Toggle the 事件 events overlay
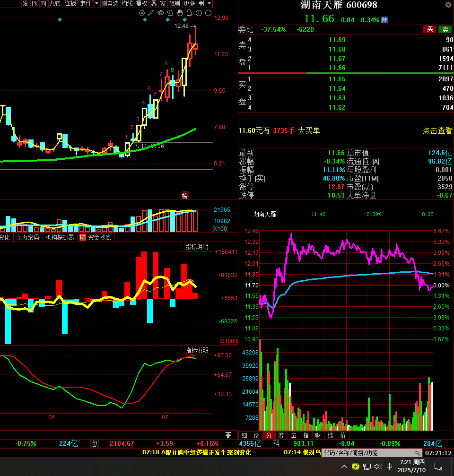This screenshot has height=476, width=454. pyautogui.click(x=85, y=3)
